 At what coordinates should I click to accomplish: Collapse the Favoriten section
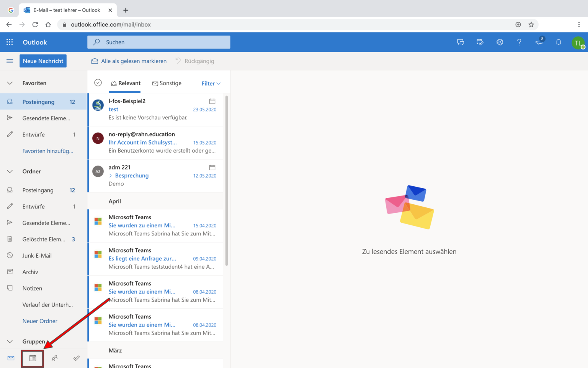click(x=10, y=83)
